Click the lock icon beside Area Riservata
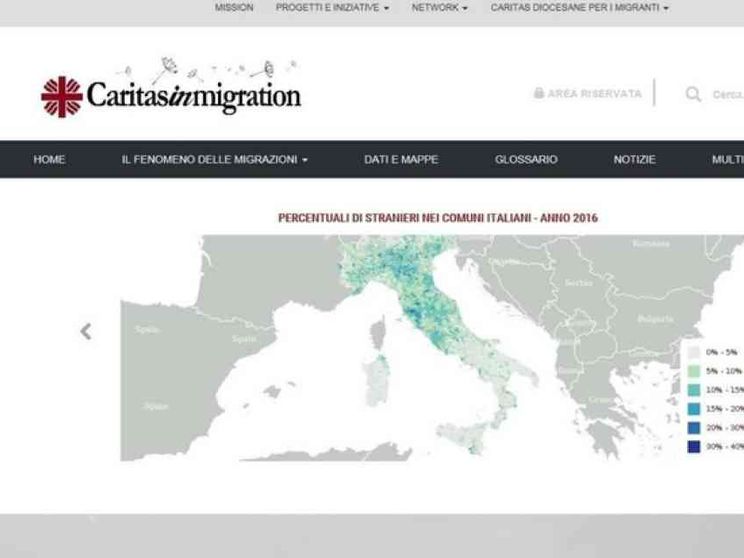The width and height of the screenshot is (744, 558). pyautogui.click(x=539, y=93)
